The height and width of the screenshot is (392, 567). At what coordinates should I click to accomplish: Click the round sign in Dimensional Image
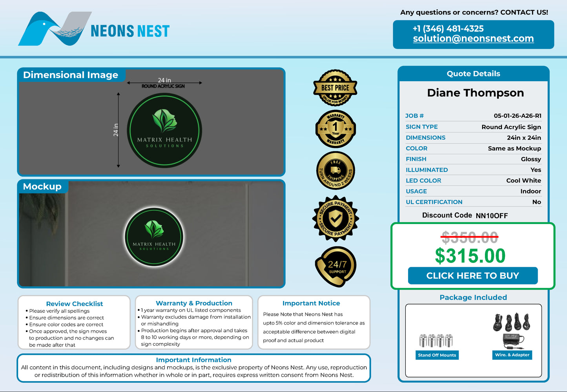(x=164, y=131)
